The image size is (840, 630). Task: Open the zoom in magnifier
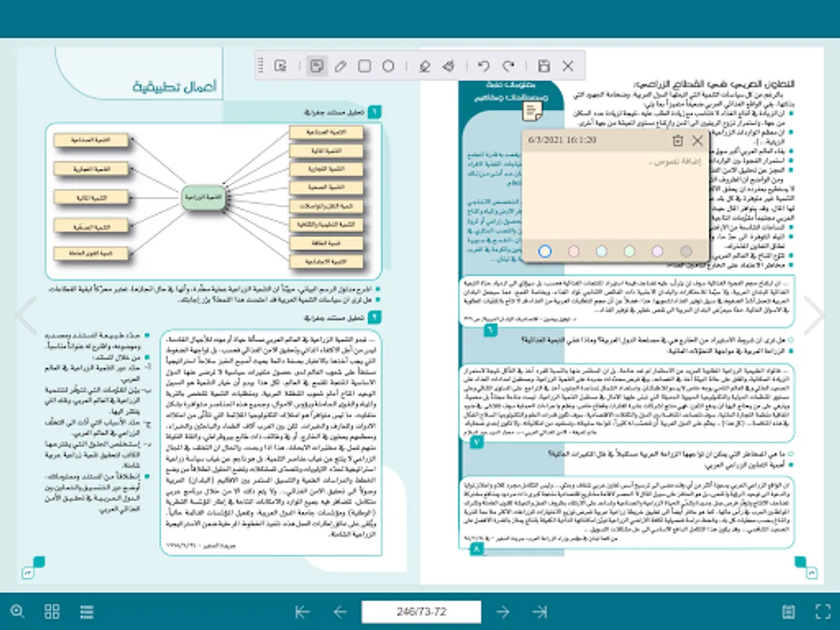(x=17, y=611)
